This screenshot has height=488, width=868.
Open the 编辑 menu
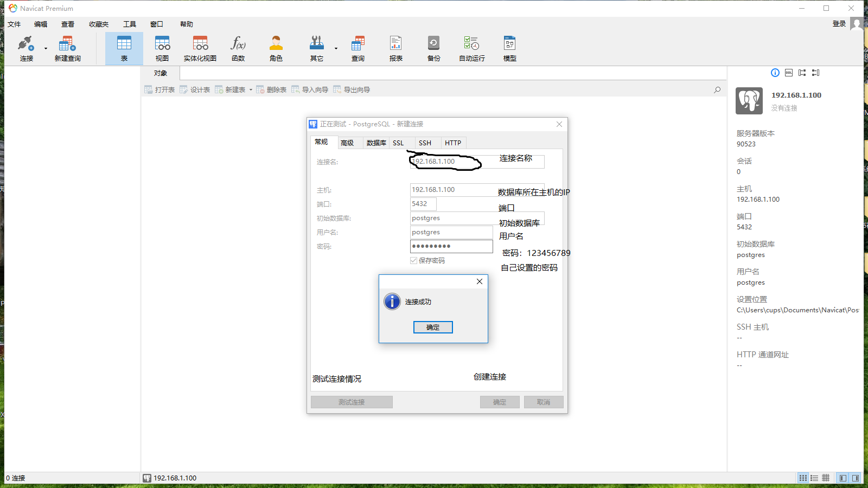[x=41, y=24]
